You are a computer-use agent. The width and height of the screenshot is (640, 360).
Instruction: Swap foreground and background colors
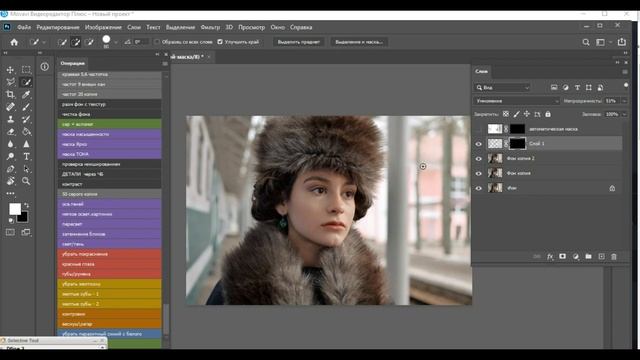tap(26, 205)
